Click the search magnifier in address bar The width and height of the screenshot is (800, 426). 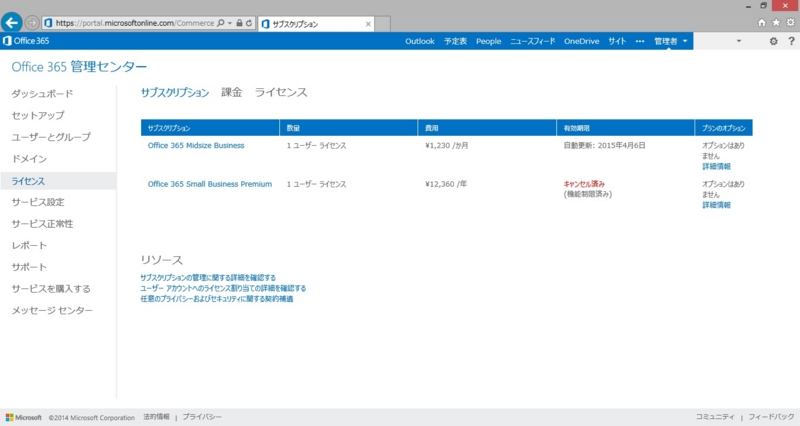pyautogui.click(x=220, y=23)
